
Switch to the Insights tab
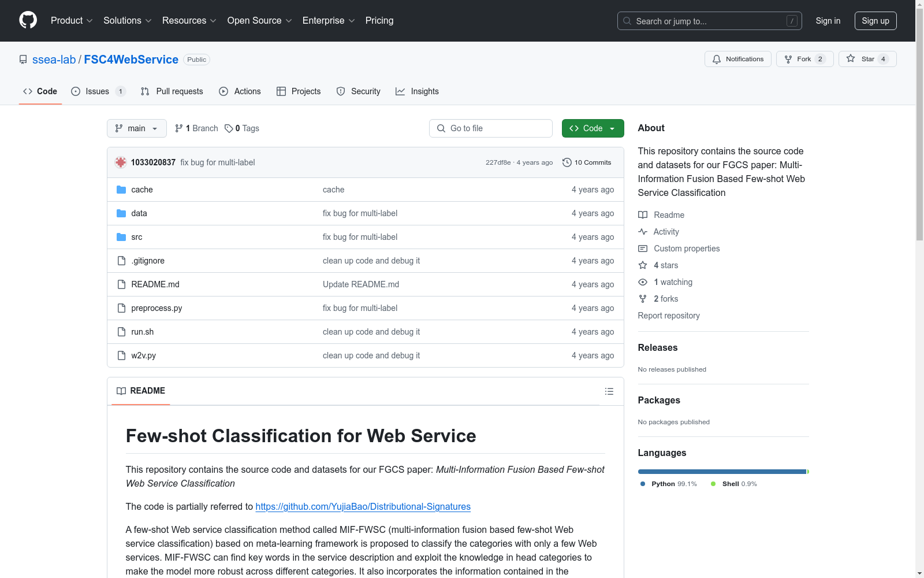(418, 91)
